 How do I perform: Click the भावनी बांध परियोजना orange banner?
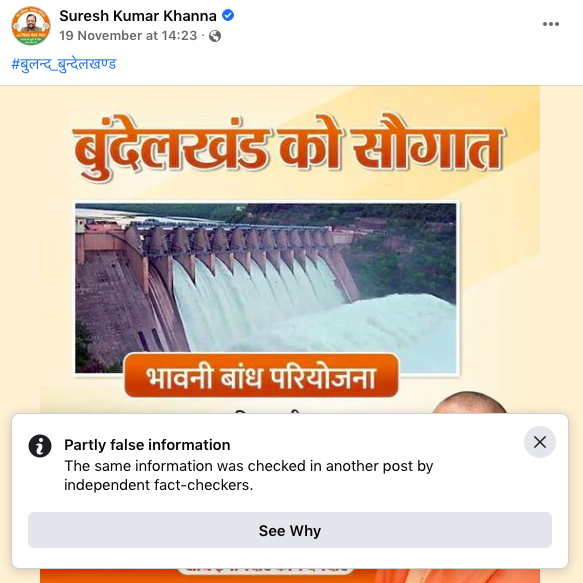pos(261,376)
